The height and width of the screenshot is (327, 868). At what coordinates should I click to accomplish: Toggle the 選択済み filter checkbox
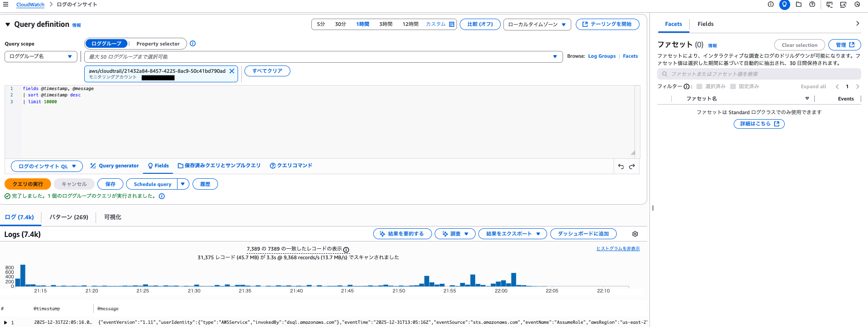pos(699,86)
